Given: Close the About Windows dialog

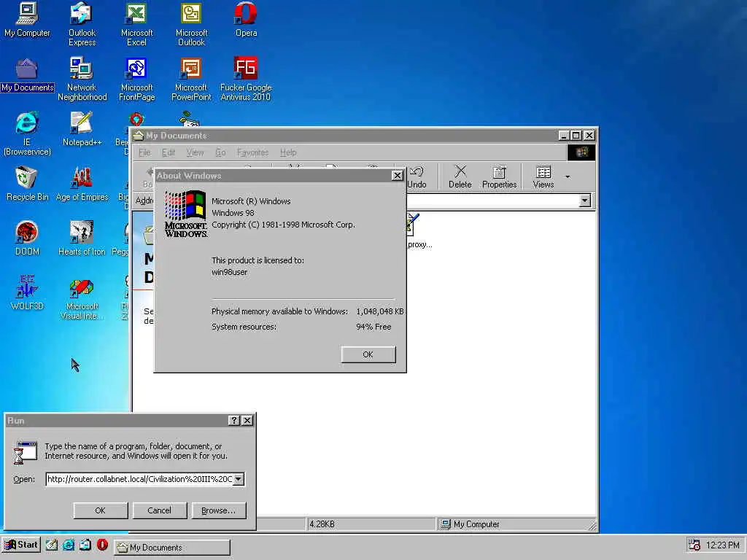Looking at the screenshot, I should pyautogui.click(x=398, y=176).
